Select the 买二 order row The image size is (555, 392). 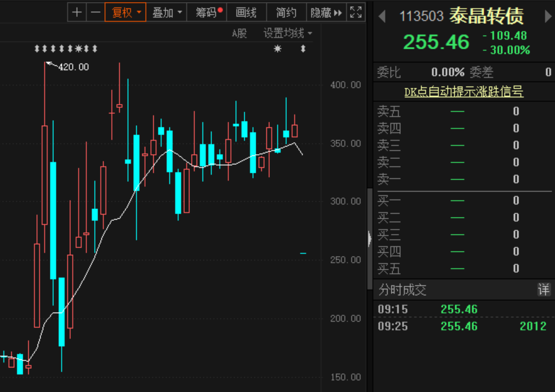[464, 218]
